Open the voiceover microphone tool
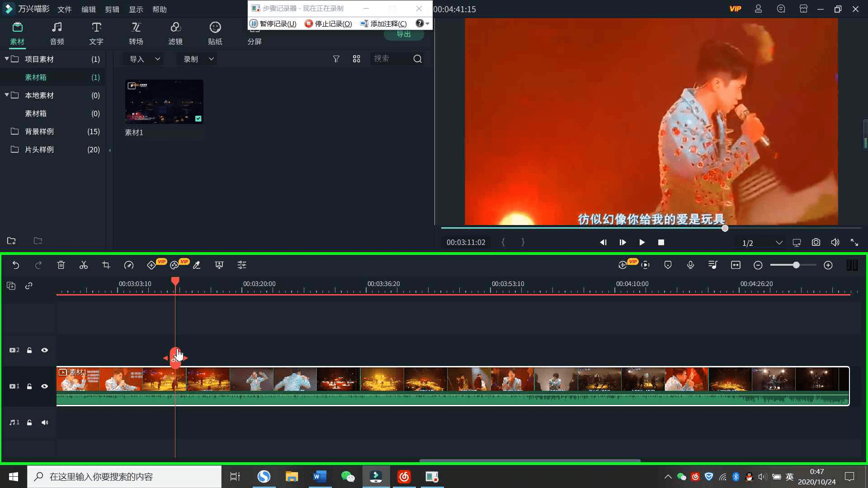 (690, 265)
